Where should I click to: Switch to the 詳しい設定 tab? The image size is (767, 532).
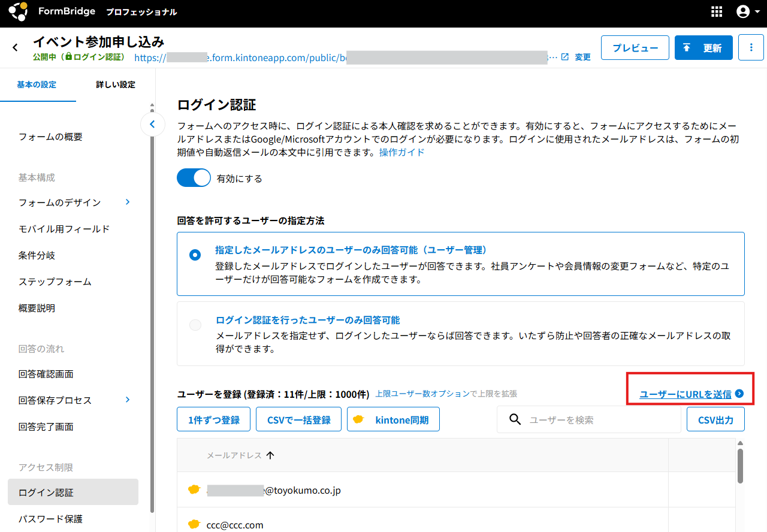click(116, 84)
